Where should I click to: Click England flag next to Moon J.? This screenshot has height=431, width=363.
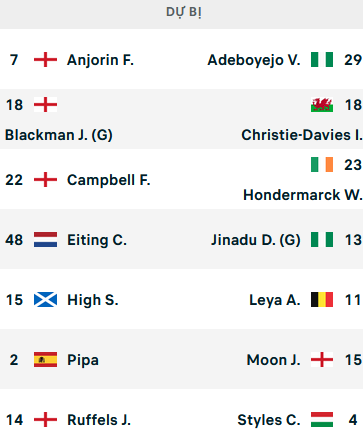(322, 360)
